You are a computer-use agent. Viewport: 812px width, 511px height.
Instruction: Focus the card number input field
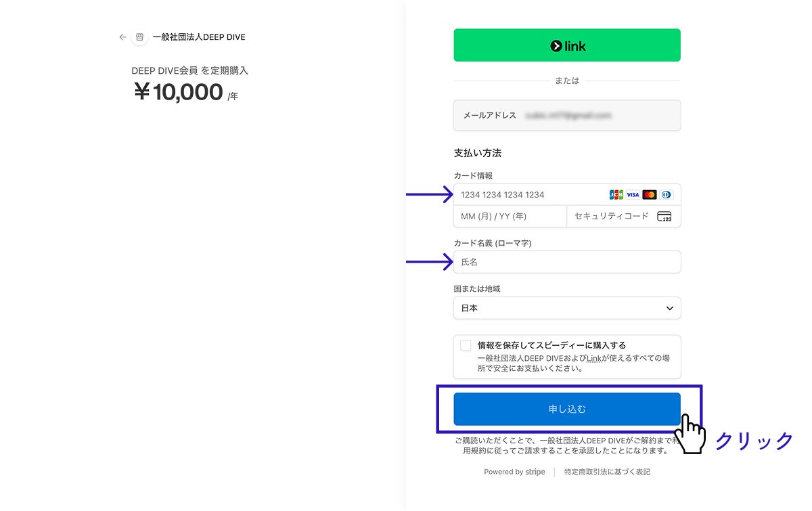[x=528, y=195]
